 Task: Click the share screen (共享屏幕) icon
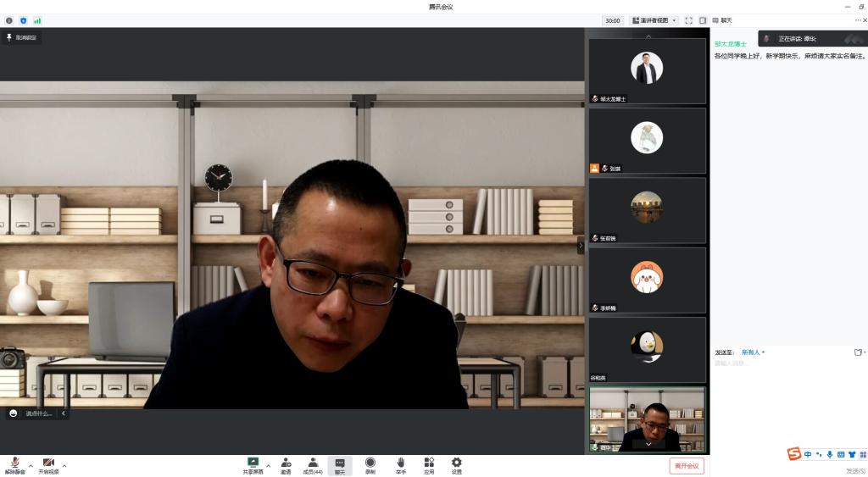tap(253, 463)
